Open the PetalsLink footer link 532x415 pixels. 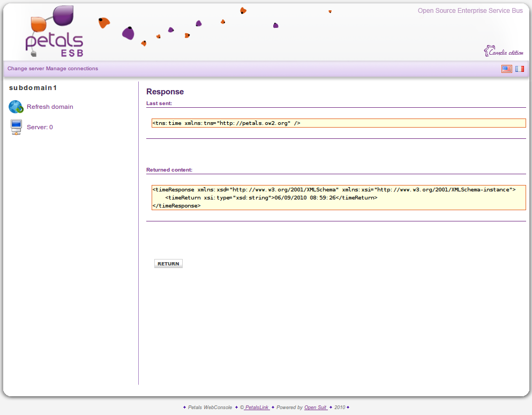(257, 407)
